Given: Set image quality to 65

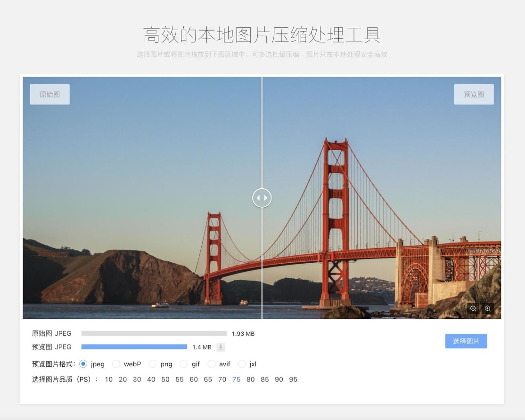Looking at the screenshot, I should point(208,380).
